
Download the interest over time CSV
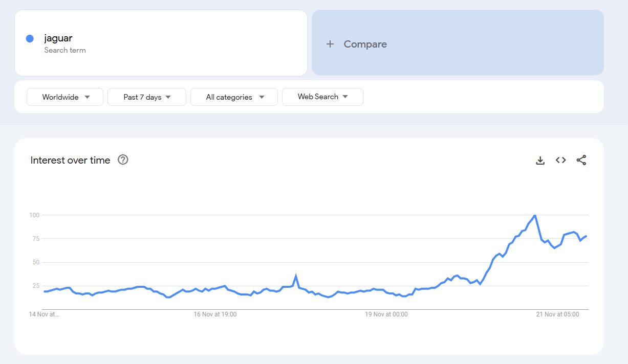[x=540, y=161]
